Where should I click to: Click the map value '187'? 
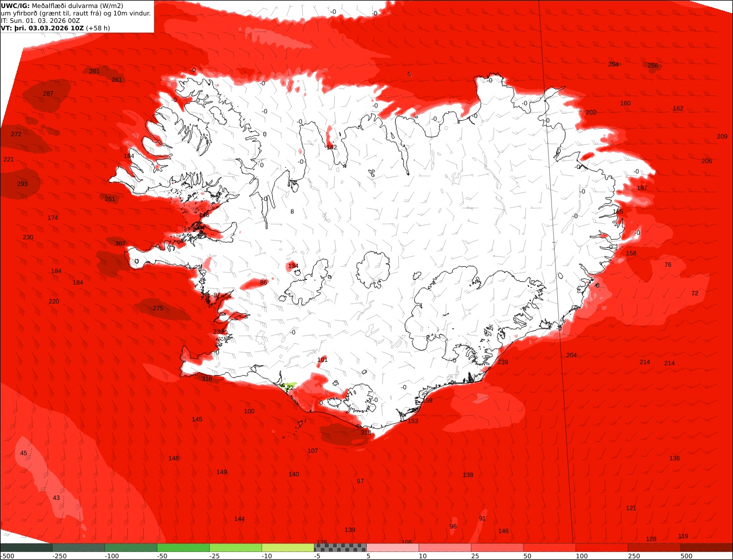coord(642,188)
